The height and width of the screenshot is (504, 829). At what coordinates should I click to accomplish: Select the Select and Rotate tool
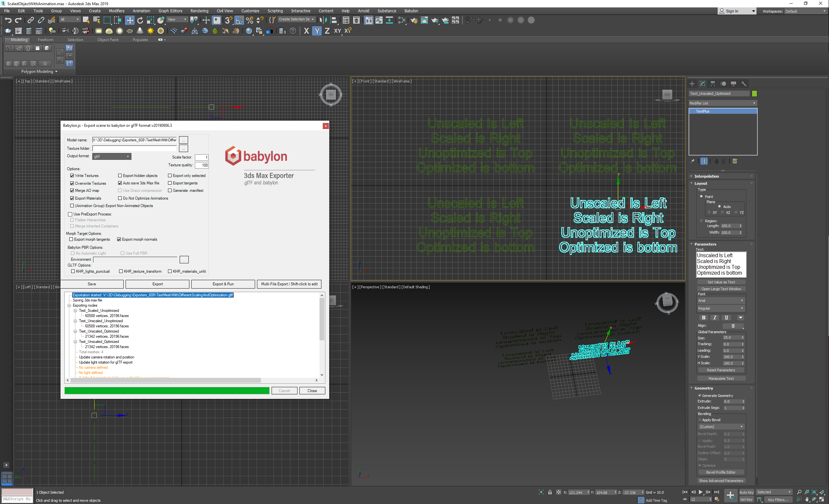(140, 20)
